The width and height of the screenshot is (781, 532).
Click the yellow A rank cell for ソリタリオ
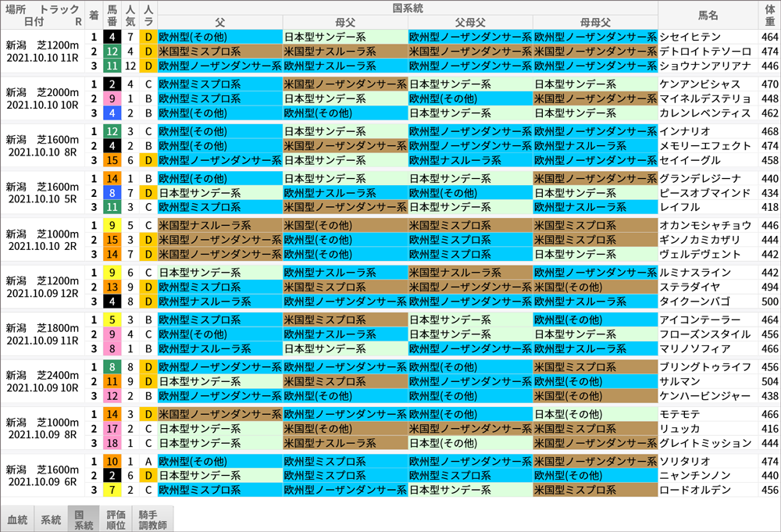tap(148, 461)
